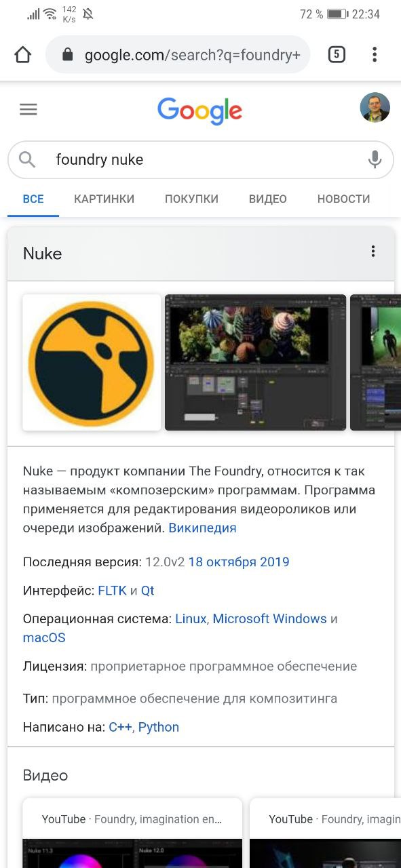Open the Google account profile avatar
Image resolution: width=401 pixels, height=868 pixels.
(x=375, y=108)
